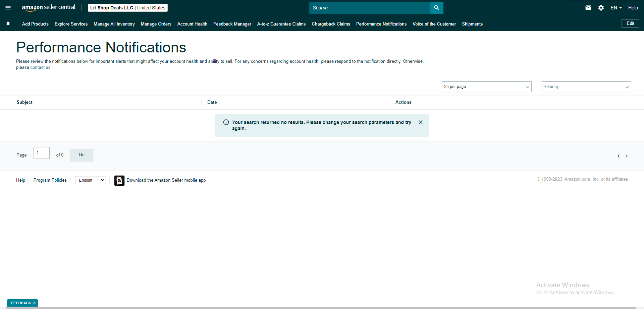Image resolution: width=644 pixels, height=309 pixels.
Task: Click the Date column header
Action: click(x=212, y=102)
